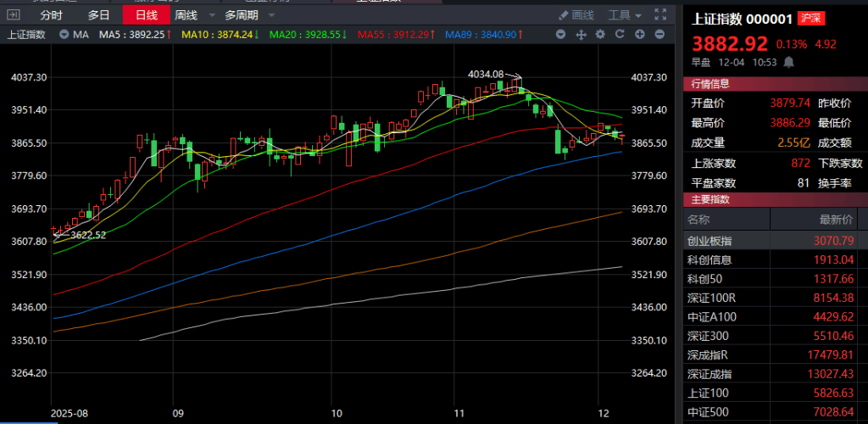Switch to 分时 intraday tab
Viewport: 868px width, 424px height.
pyautogui.click(x=51, y=14)
